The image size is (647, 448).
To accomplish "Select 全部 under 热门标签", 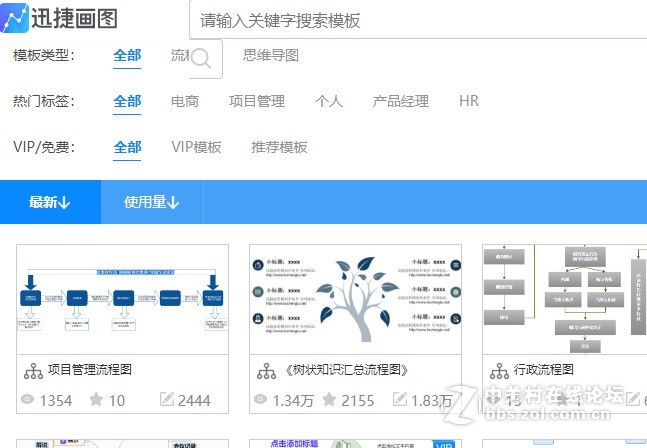I will [x=127, y=101].
